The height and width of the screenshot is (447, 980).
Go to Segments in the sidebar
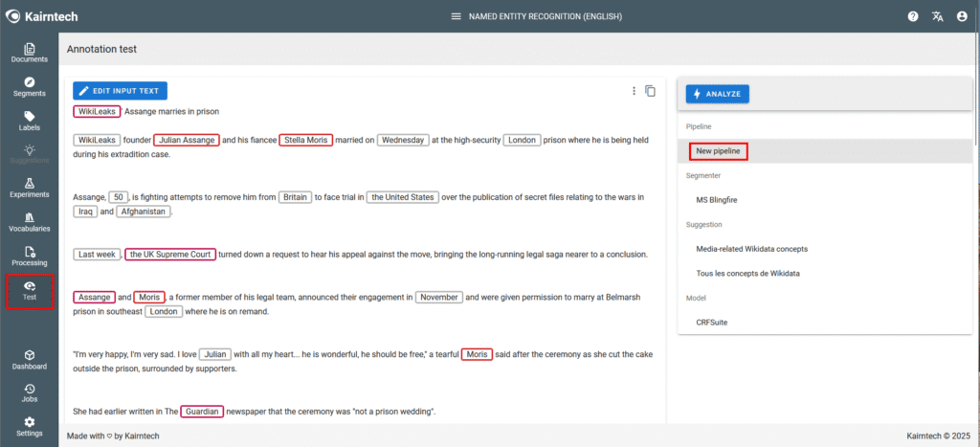coord(30,87)
